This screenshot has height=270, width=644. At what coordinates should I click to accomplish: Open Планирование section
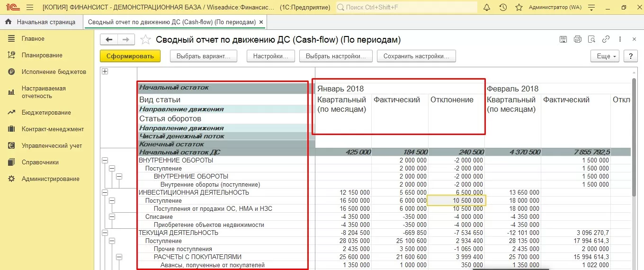tap(42, 55)
